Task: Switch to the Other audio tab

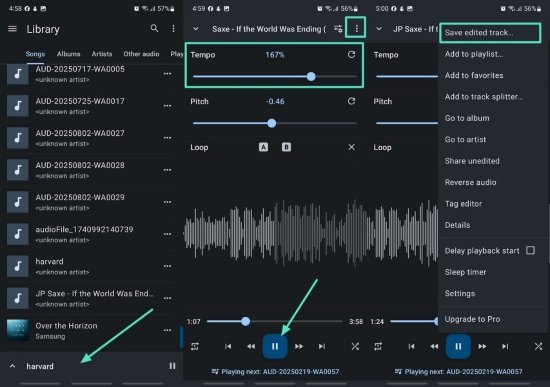Action: pos(141,54)
